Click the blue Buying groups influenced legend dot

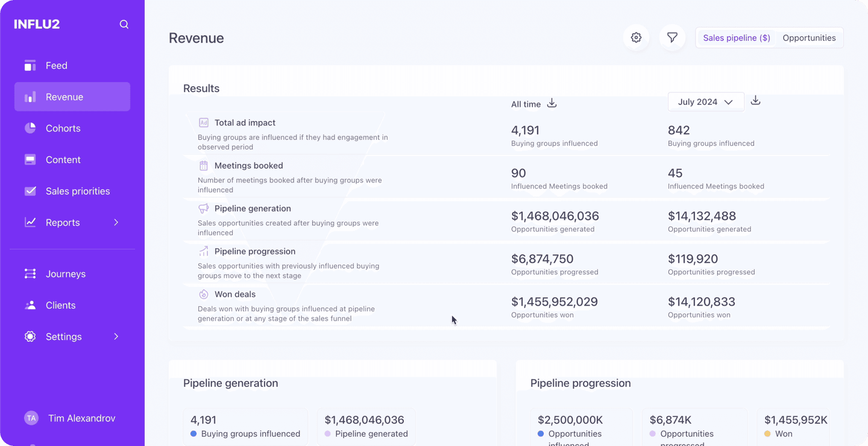(193, 434)
